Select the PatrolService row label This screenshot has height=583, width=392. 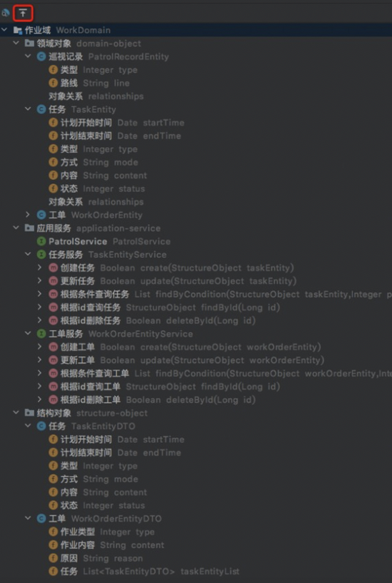pyautogui.click(x=110, y=241)
